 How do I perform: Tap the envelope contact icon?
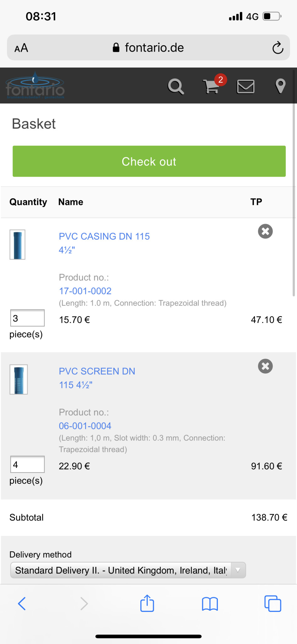pyautogui.click(x=246, y=86)
